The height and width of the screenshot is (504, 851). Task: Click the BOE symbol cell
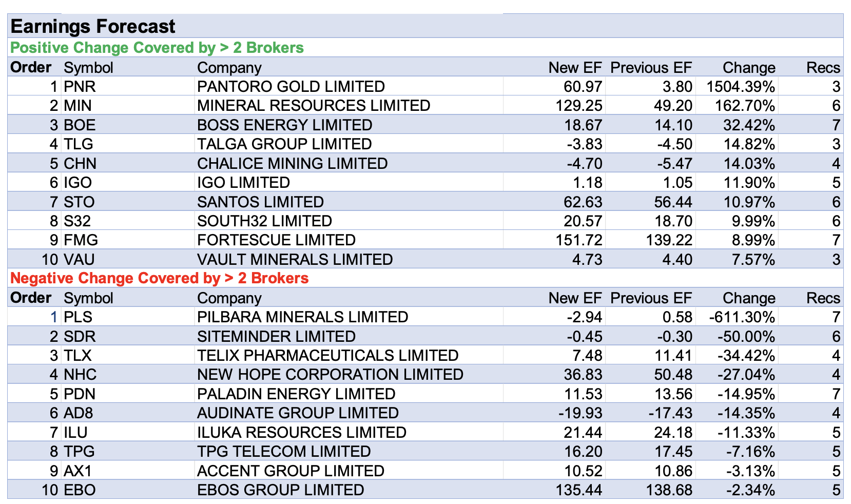(x=80, y=125)
